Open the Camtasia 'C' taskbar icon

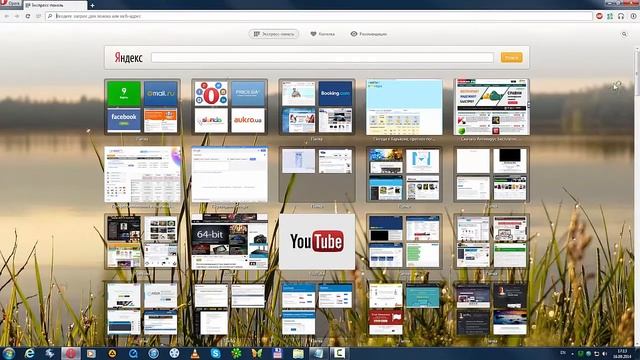tap(339, 353)
